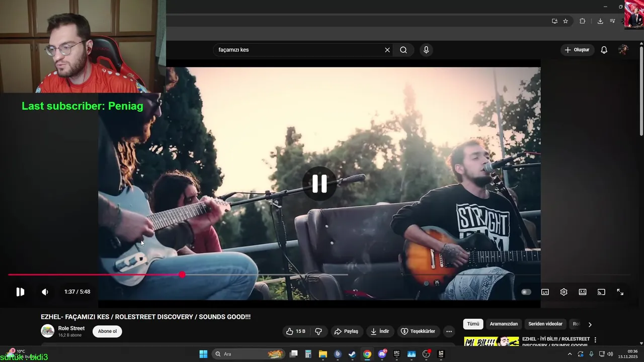Select the Seriden videolar filter chip
Screen dimensions: 644x362
tap(545, 324)
